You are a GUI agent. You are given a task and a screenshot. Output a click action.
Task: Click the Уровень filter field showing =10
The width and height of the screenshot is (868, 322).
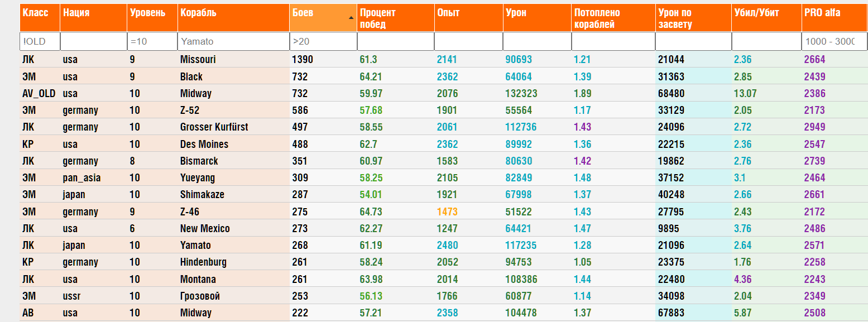151,41
